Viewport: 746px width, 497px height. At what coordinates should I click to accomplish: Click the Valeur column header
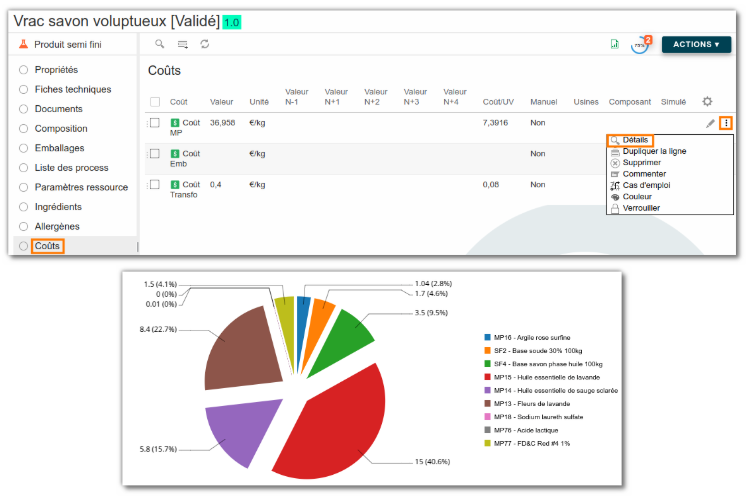tap(221, 102)
